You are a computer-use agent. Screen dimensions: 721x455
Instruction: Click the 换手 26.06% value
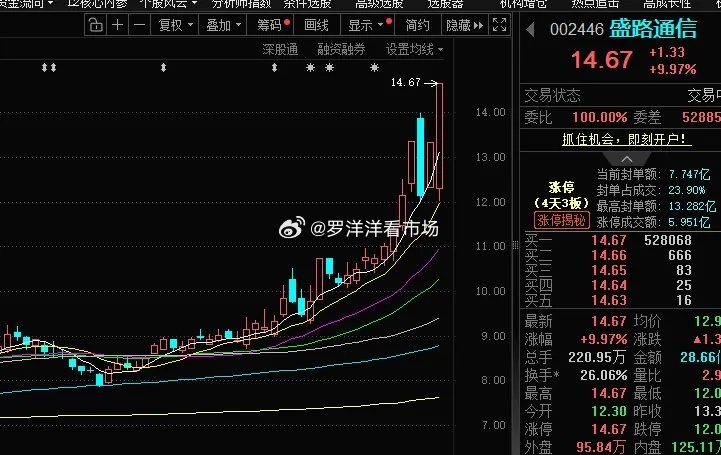[x=603, y=375]
